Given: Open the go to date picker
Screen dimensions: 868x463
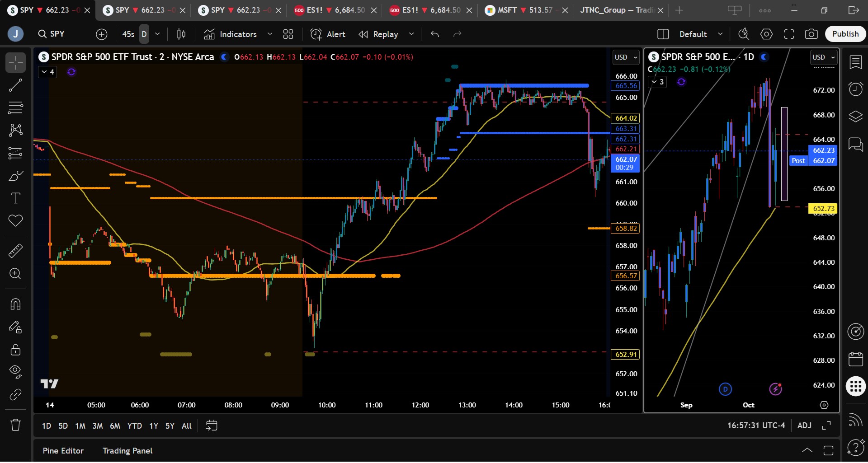Looking at the screenshot, I should pos(212,426).
